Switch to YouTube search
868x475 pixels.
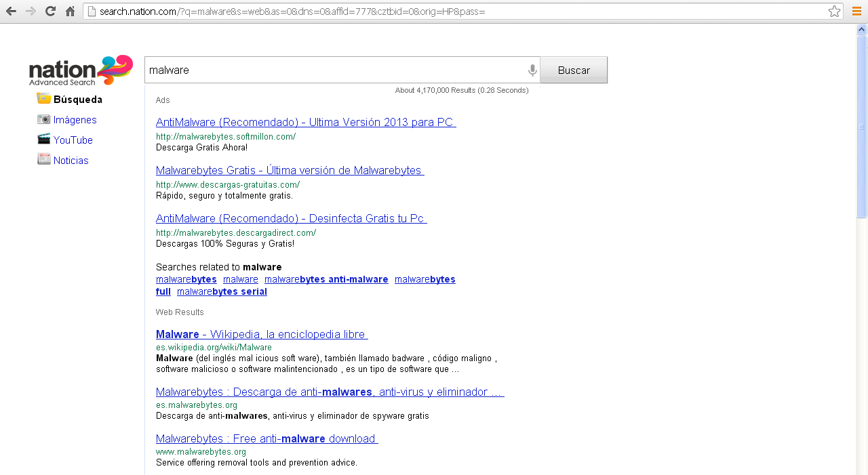73,140
